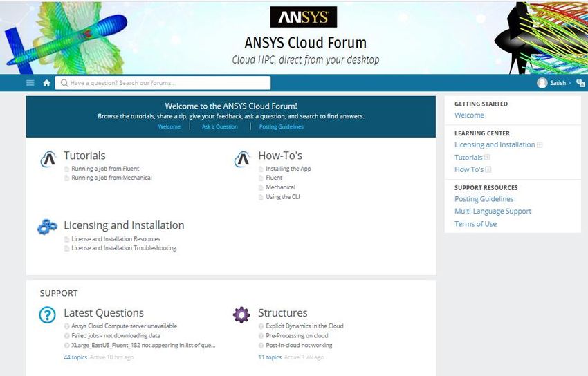The width and height of the screenshot is (588, 376).
Task: Open License and Installation Troubleshooting entry
Action: (124, 248)
